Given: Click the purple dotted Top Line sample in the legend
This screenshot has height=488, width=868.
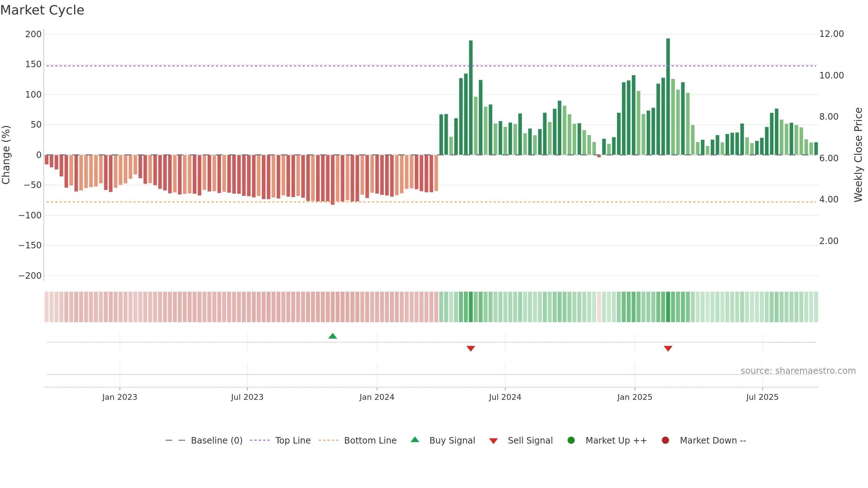Looking at the screenshot, I should pos(260,440).
